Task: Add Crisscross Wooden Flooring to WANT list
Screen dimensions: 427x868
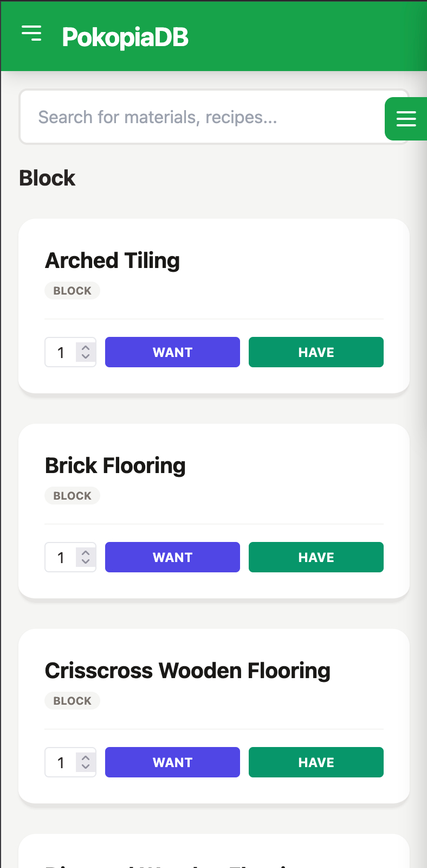Action: coord(172,762)
